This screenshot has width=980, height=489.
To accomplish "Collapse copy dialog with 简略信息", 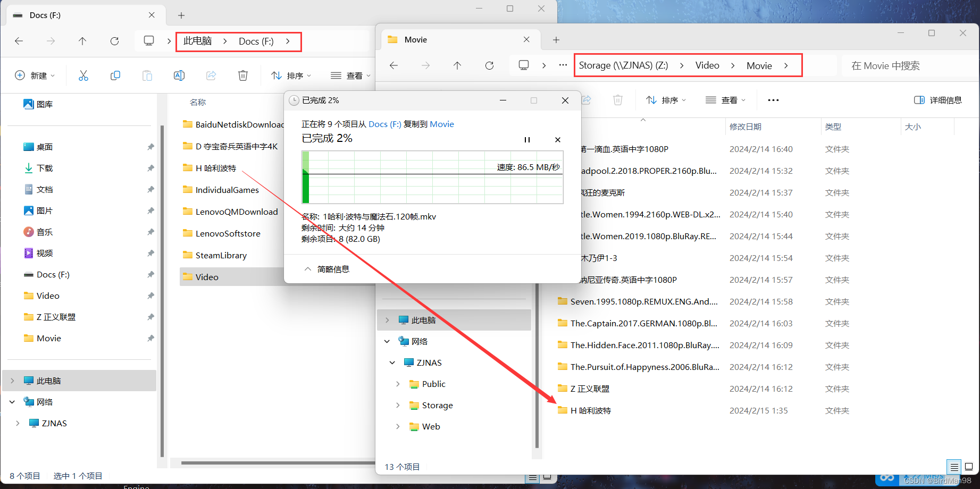I will click(x=326, y=269).
